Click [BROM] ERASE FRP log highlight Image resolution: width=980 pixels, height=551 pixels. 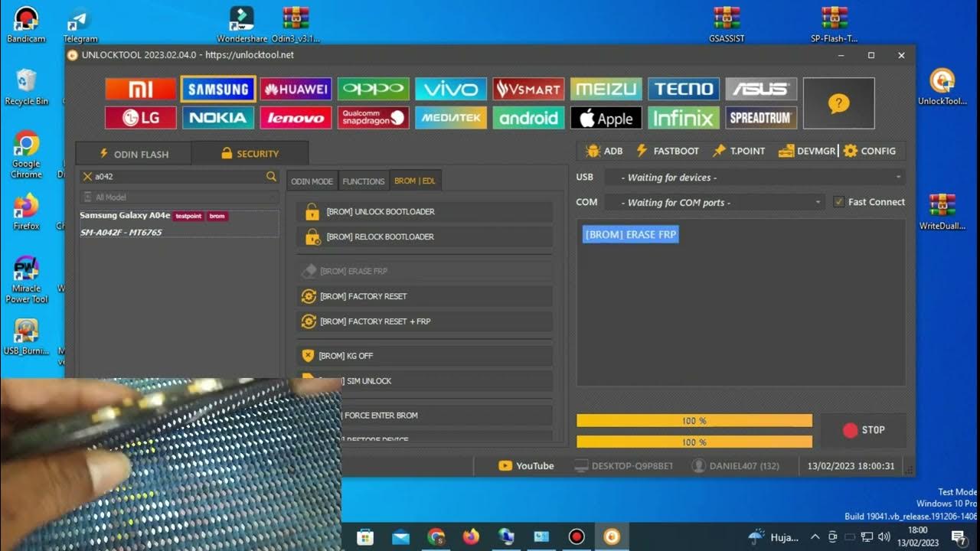(x=630, y=234)
